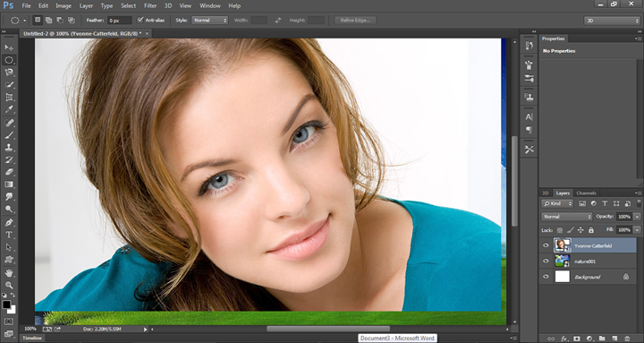Image resolution: width=644 pixels, height=343 pixels.
Task: Select the Pen tool
Action: click(9, 222)
